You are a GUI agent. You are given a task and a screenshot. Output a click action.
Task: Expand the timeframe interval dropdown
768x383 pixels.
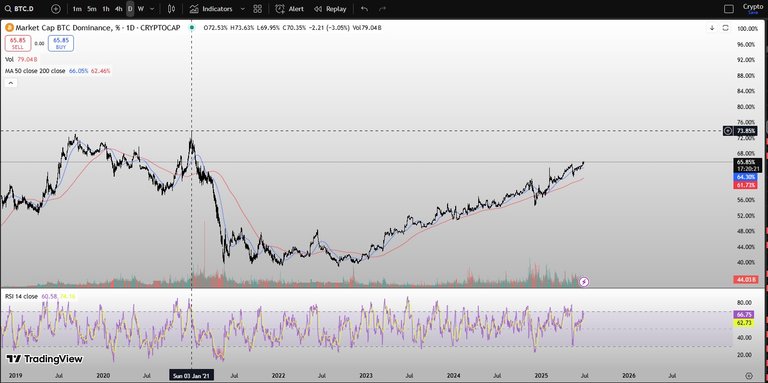click(152, 9)
